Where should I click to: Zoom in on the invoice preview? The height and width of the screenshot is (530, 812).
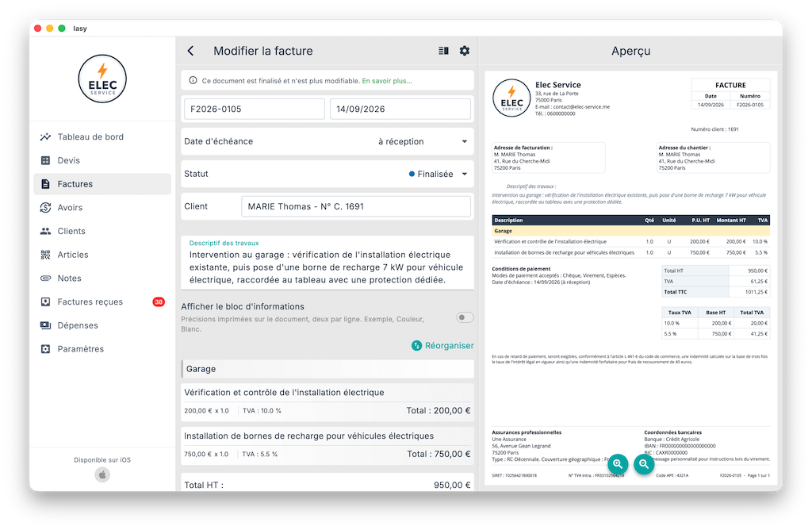[x=618, y=464]
